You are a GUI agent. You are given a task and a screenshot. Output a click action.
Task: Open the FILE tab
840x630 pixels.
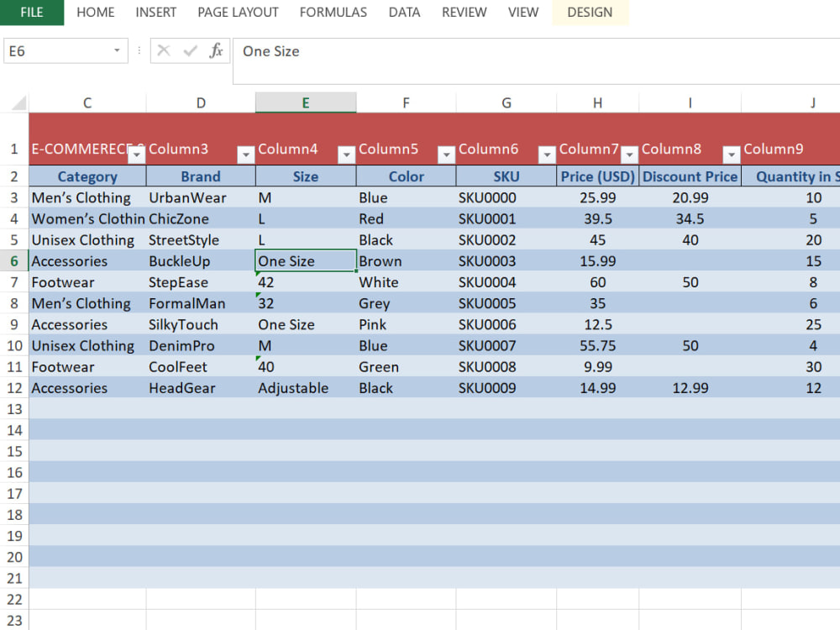[32, 13]
